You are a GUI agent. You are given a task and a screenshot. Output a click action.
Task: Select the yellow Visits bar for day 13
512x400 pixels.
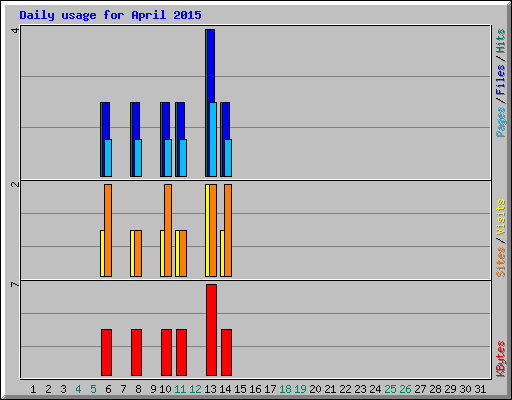click(x=207, y=230)
